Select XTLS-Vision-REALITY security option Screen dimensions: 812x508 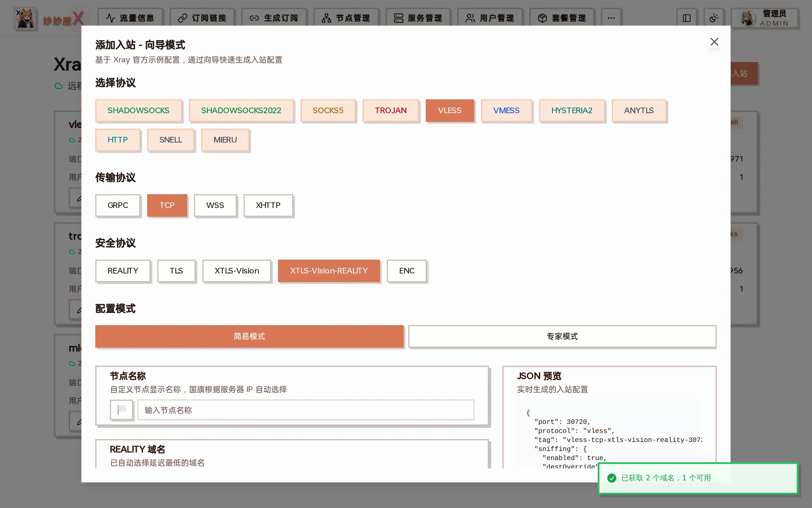tap(329, 271)
